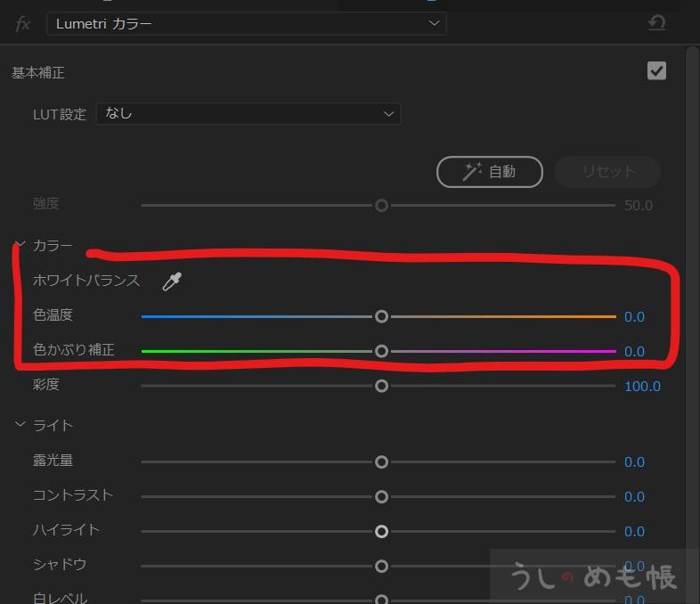The image size is (700, 604).
Task: Click the 色かぶり補正 label
Action: [74, 349]
